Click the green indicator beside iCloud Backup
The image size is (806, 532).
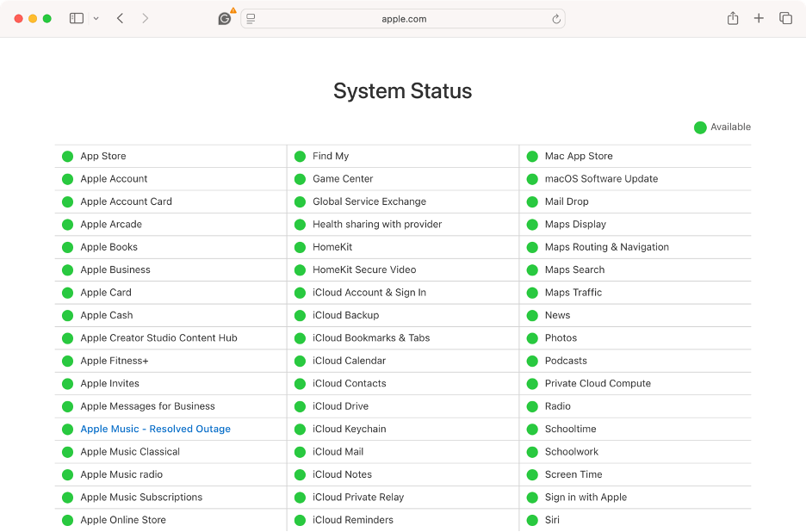tap(300, 315)
